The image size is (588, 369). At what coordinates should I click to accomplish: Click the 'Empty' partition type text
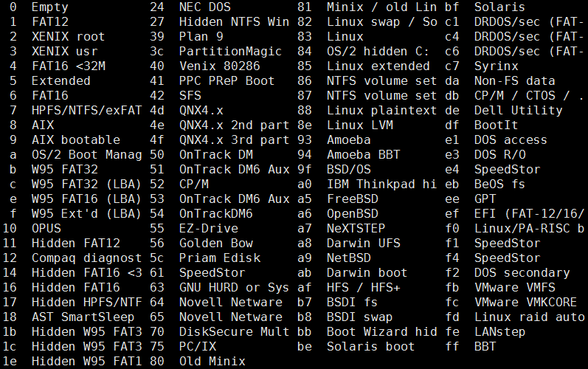pyautogui.click(x=50, y=7)
